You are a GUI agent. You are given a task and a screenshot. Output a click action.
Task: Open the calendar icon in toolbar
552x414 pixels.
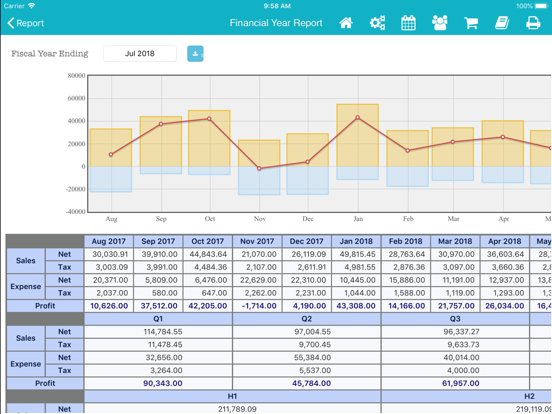click(x=408, y=23)
